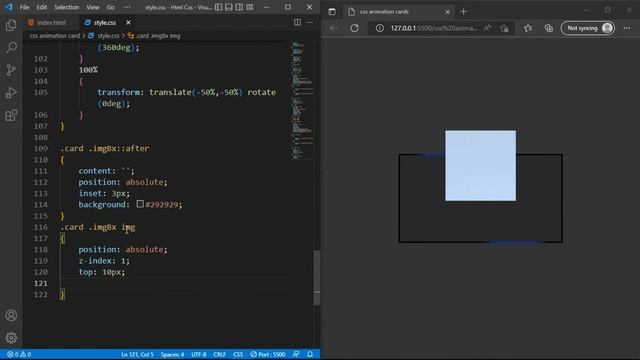
Task: Open Collections in the Edge toolbar
Action: [x=549, y=28]
